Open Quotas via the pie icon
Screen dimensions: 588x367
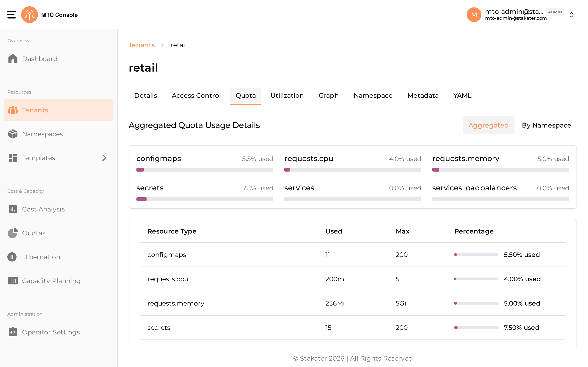pos(13,233)
